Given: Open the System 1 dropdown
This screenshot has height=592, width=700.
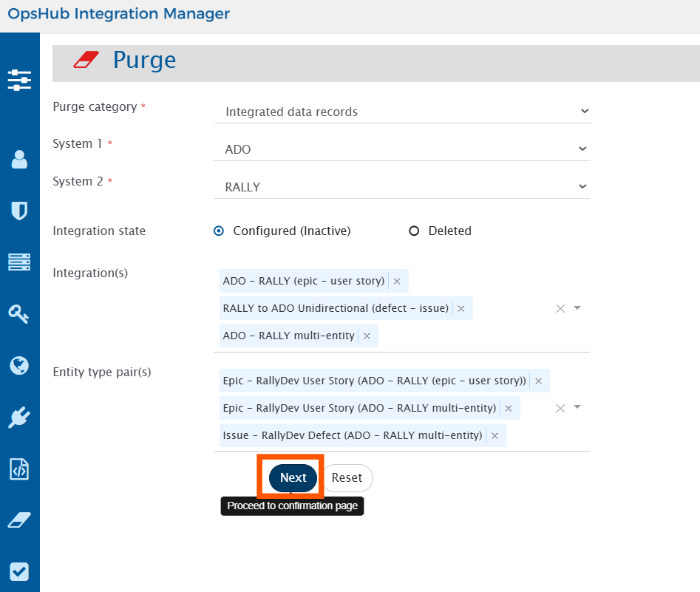Looking at the screenshot, I should (582, 149).
